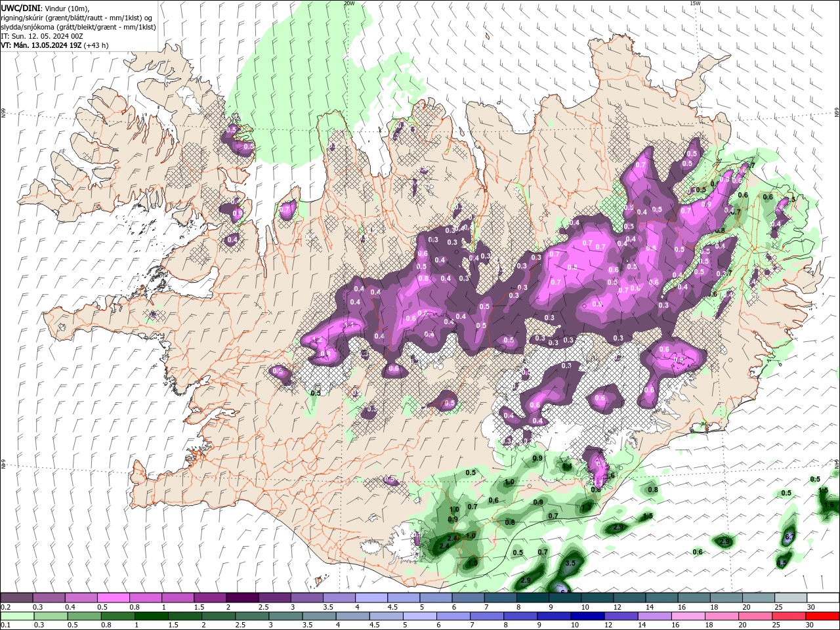The width and height of the screenshot is (840, 630).
Task: Click the 15W longitude label
Action: 696,3
